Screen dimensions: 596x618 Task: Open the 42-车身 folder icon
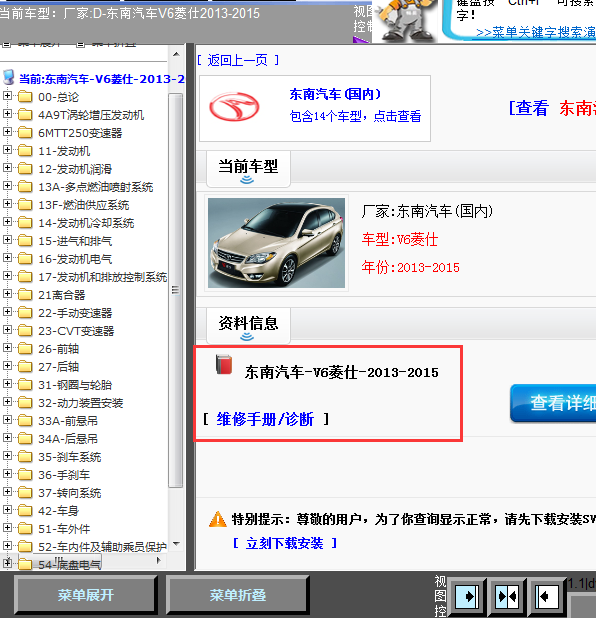pos(25,511)
